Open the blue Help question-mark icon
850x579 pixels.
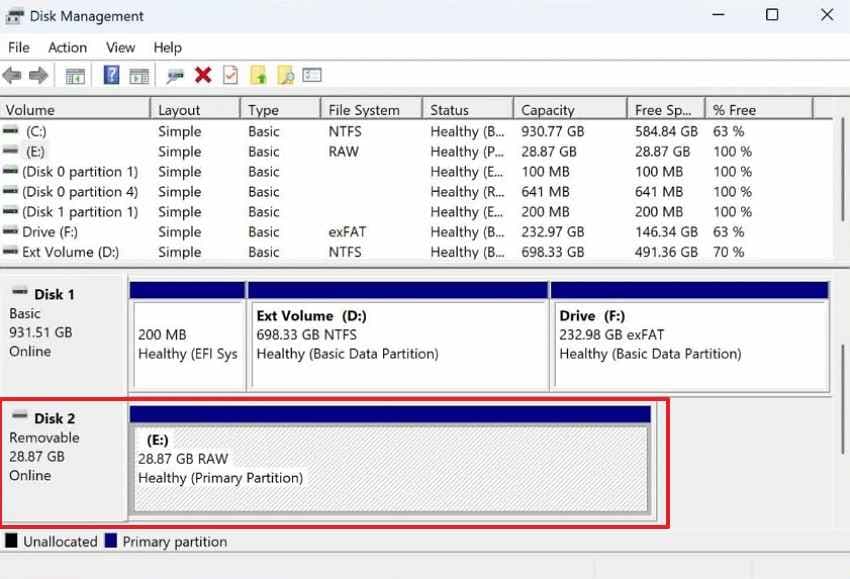(x=111, y=75)
